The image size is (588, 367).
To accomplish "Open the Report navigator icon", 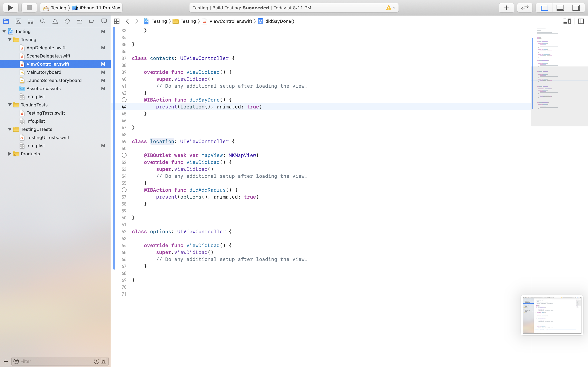I will 104,21.
